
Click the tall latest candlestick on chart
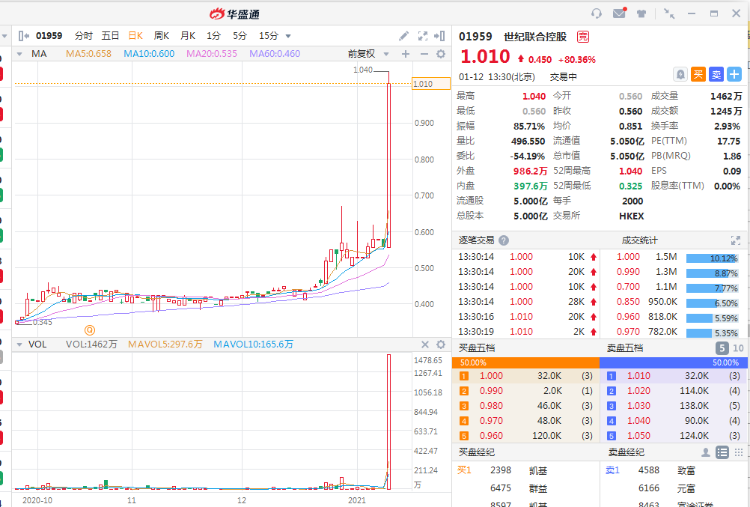click(389, 165)
